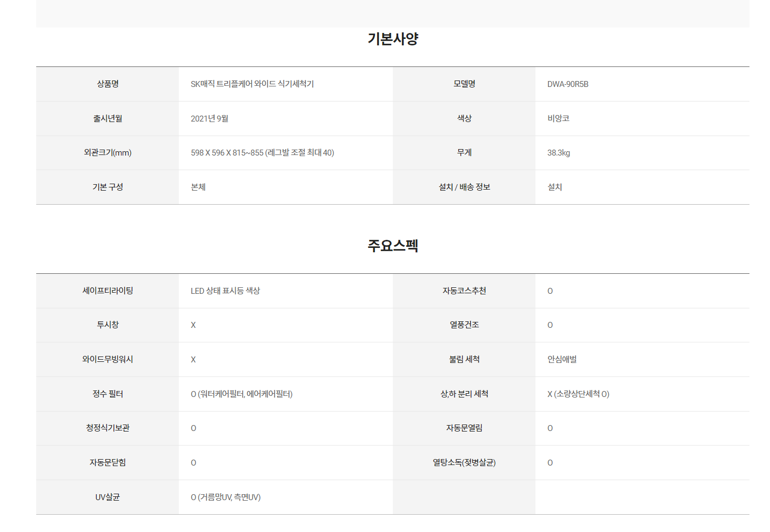This screenshot has height=532, width=770.
Task: Click the 투시창 label
Action: tap(108, 325)
